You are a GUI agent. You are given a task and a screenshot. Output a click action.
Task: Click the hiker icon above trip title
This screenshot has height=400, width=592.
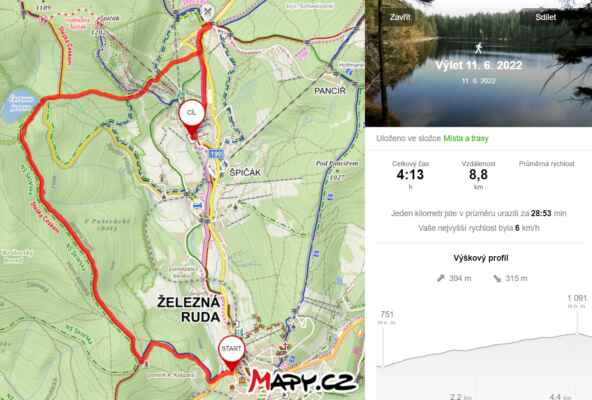tap(478, 48)
